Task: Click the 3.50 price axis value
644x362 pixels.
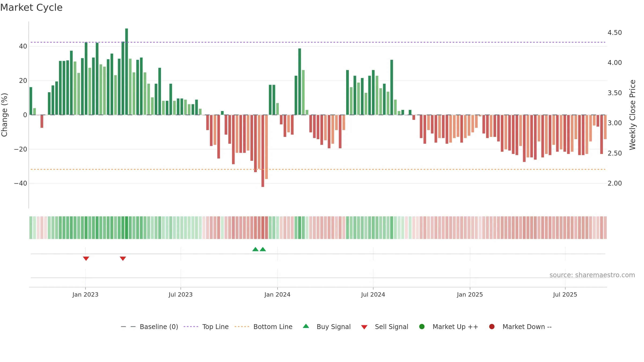Action: click(615, 93)
